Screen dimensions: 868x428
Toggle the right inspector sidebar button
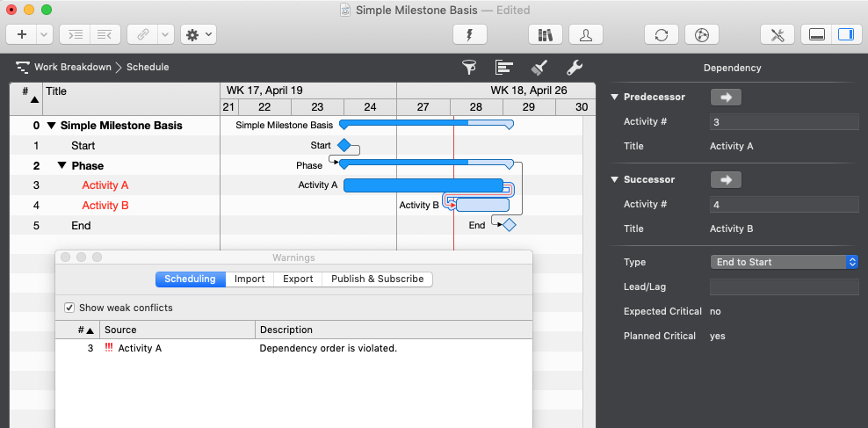click(x=845, y=34)
